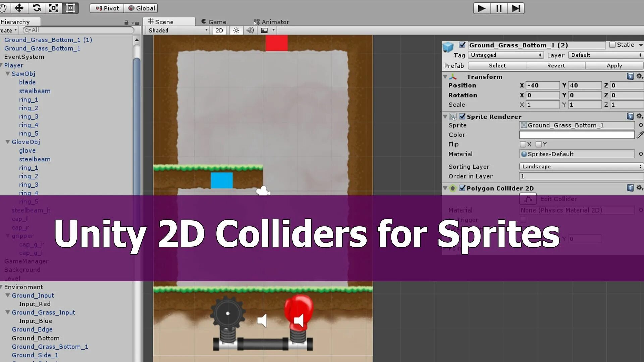The width and height of the screenshot is (644, 362).
Task: Collapse the SawObj tree node
Action: pyautogui.click(x=8, y=74)
